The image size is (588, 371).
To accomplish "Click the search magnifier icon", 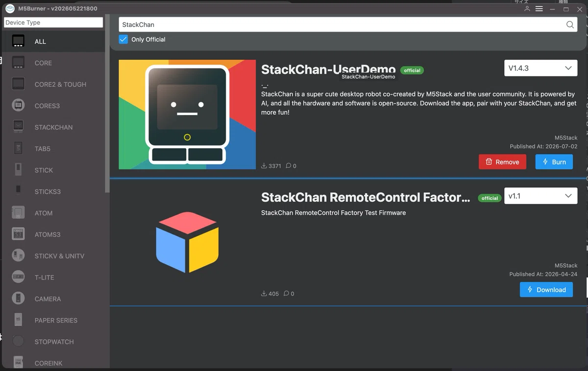I will (570, 24).
